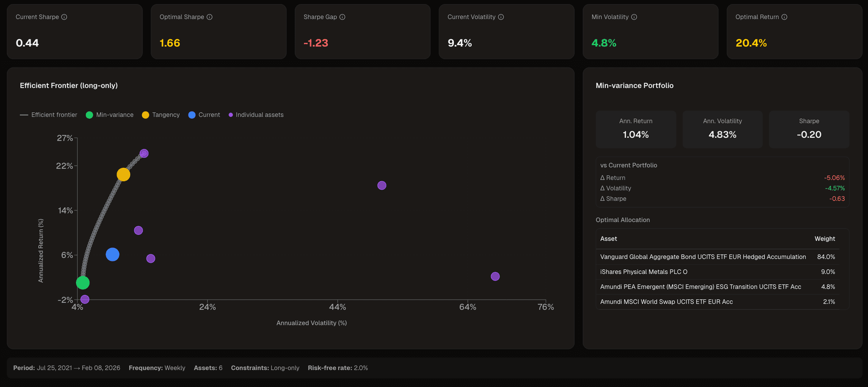The image size is (868, 387).
Task: Toggle Min-variance series in chart legend
Action: (110, 115)
